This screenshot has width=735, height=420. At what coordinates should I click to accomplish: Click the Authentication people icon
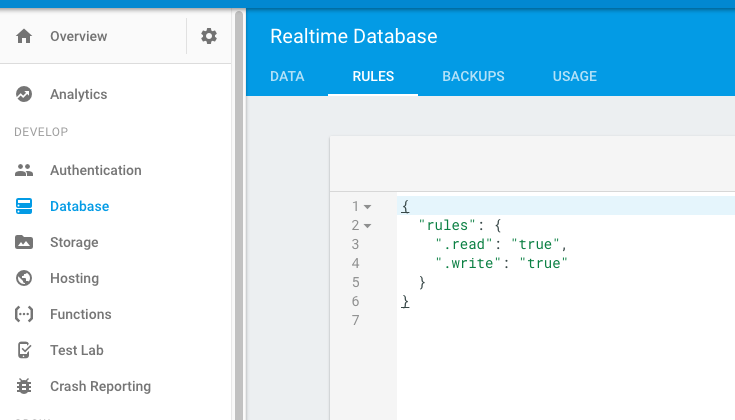[x=24, y=170]
